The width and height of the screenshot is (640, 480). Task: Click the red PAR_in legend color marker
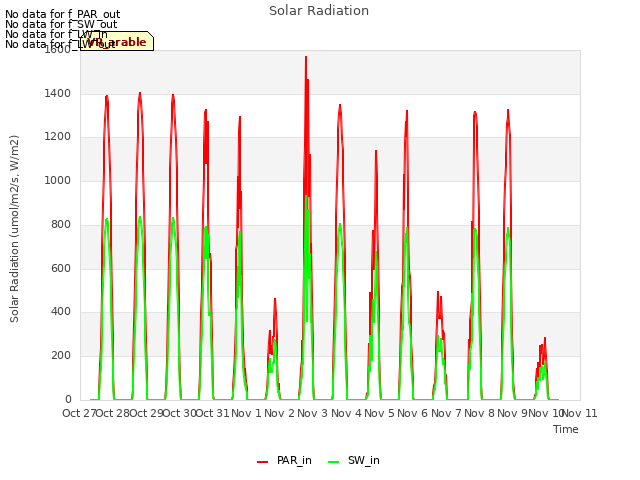click(x=262, y=462)
